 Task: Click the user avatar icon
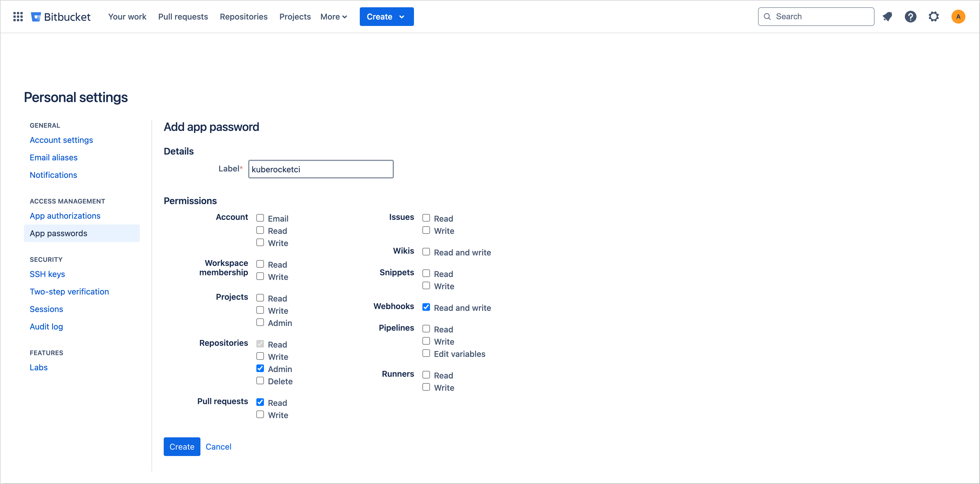959,17
